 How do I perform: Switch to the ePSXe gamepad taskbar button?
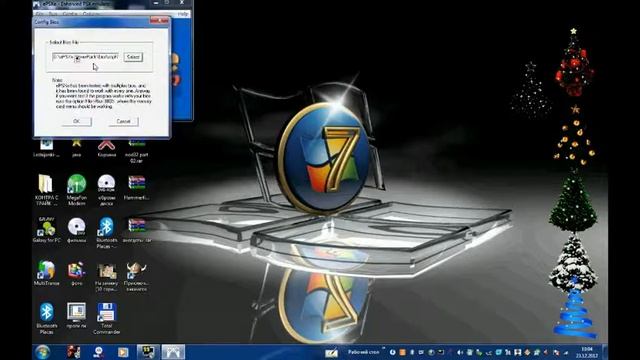click(x=173, y=352)
